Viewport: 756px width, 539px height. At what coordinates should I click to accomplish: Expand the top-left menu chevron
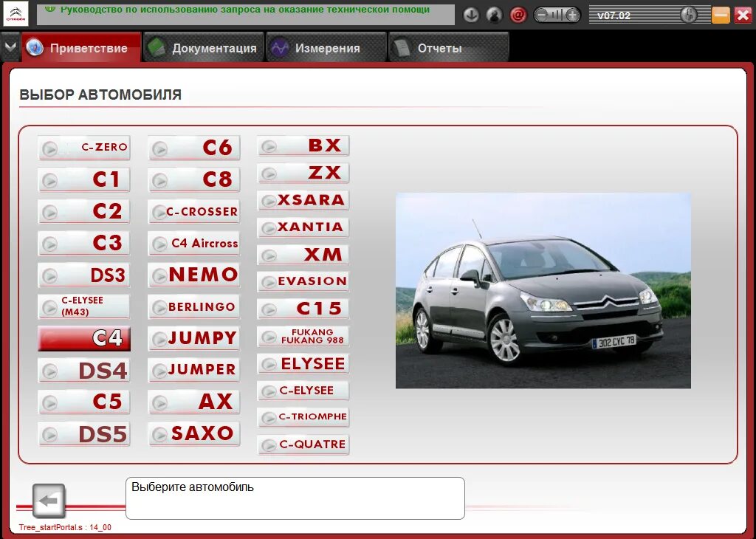pos(10,47)
